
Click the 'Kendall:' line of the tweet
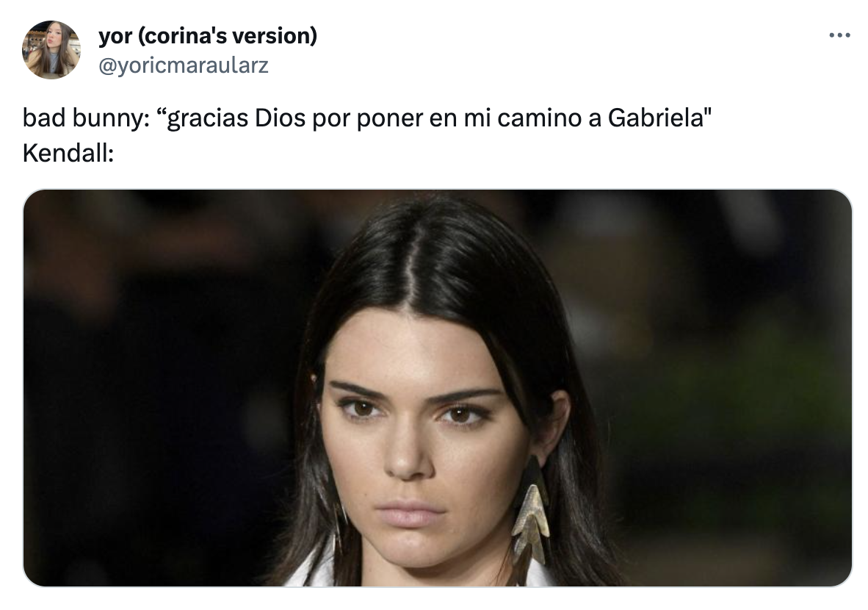68,154
